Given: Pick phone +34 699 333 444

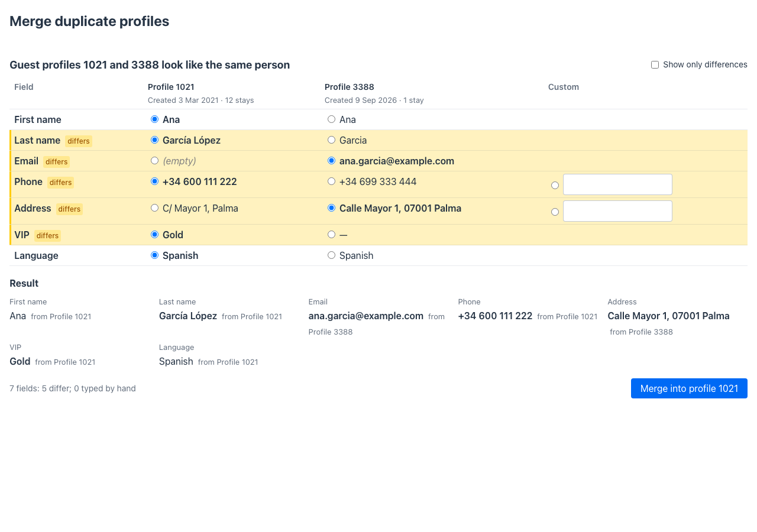Looking at the screenshot, I should tap(331, 181).
